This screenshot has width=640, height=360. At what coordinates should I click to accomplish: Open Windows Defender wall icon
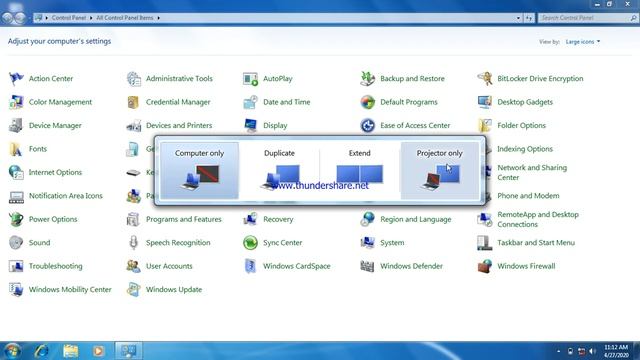pyautogui.click(x=367, y=266)
